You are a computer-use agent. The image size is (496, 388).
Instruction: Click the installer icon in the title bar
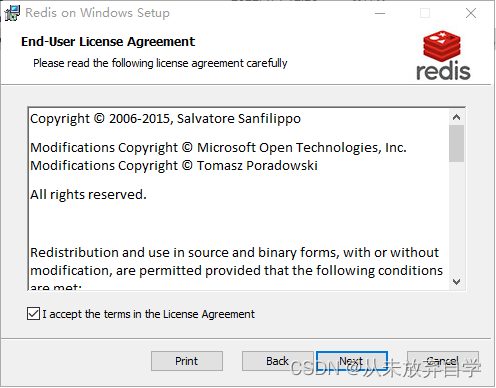pyautogui.click(x=12, y=13)
